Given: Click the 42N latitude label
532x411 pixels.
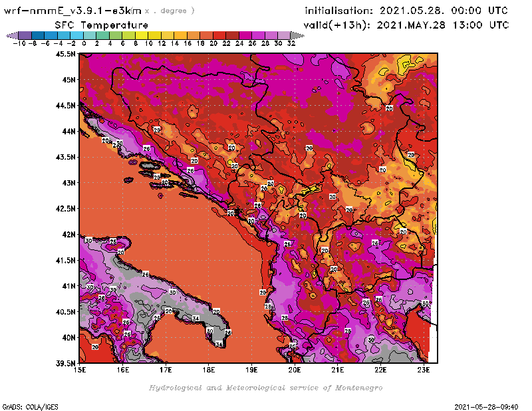Looking at the screenshot, I should [x=69, y=234].
